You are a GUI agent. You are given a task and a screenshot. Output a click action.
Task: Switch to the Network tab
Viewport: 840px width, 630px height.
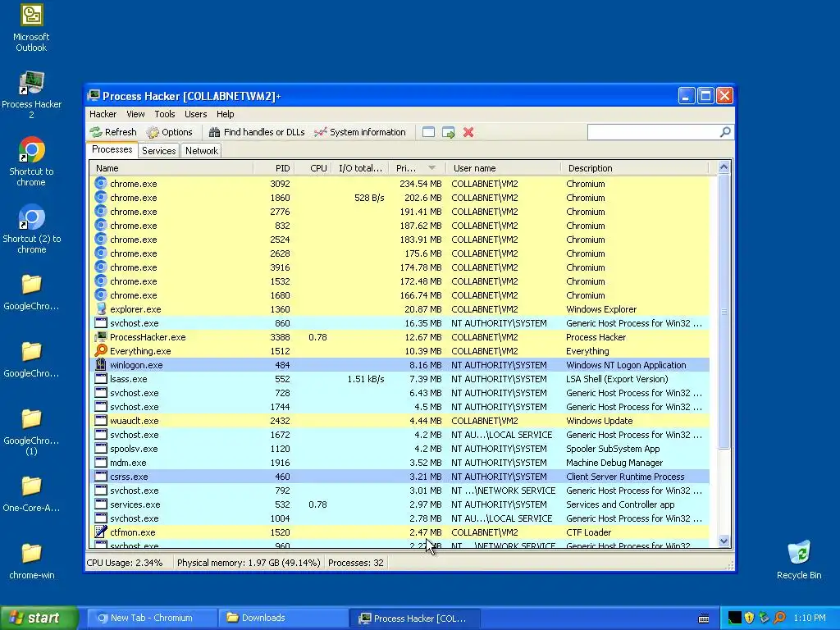(202, 151)
